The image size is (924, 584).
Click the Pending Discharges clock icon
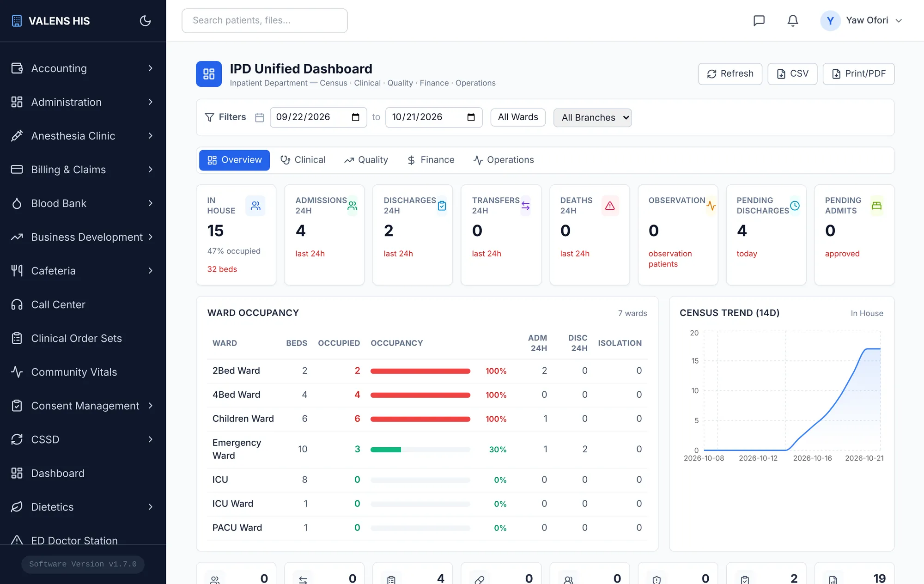pyautogui.click(x=795, y=206)
